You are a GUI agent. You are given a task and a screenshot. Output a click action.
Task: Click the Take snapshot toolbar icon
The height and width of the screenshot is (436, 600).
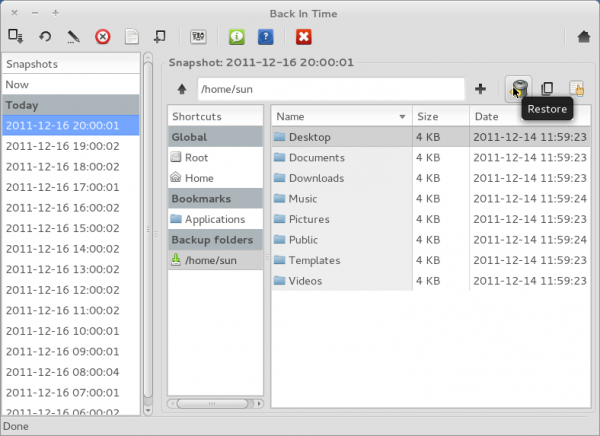[16, 36]
